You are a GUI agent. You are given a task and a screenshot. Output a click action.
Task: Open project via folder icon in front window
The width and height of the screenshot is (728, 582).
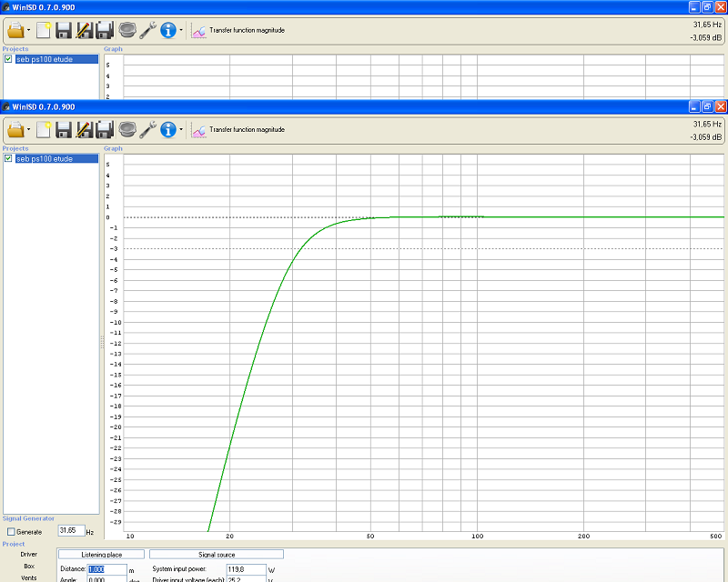[15, 130]
